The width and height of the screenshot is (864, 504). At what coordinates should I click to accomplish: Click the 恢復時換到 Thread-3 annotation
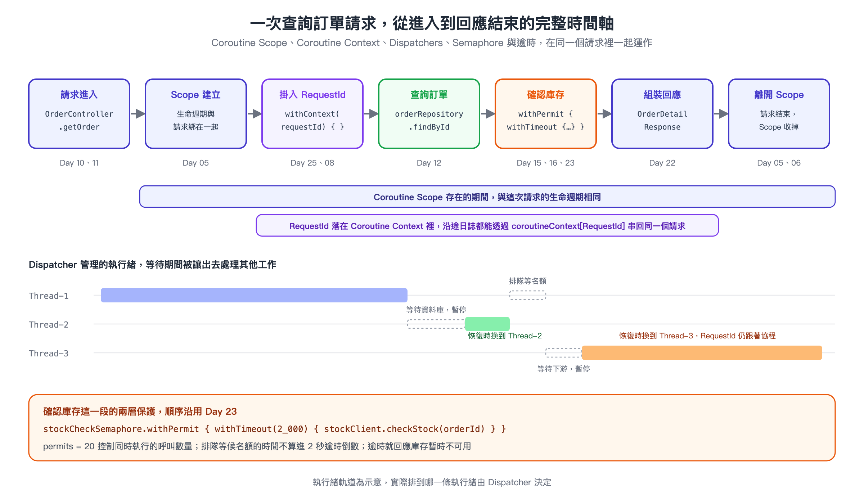point(697,336)
